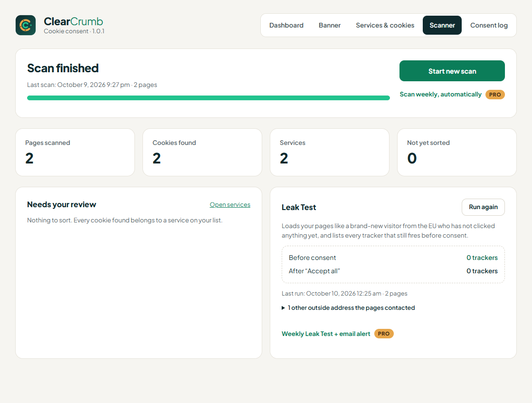Click the ClearCrumb brand name text

(x=73, y=21)
